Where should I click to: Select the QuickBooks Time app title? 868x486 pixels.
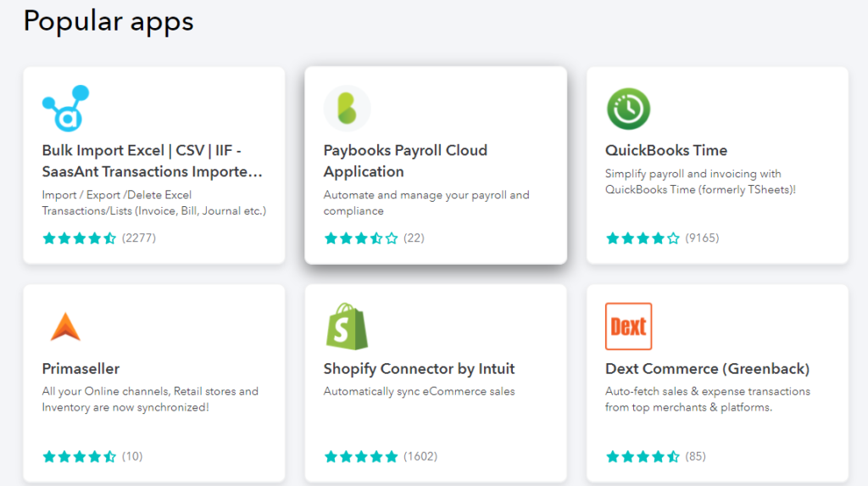pos(665,150)
